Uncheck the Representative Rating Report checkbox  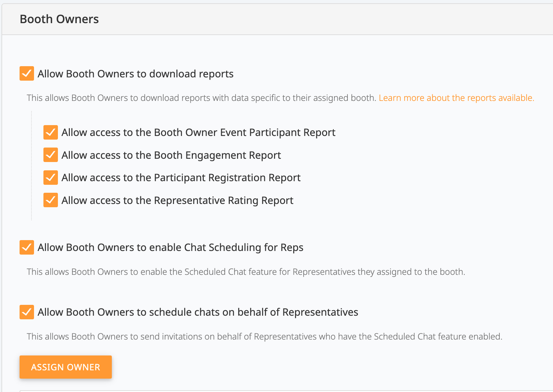pos(51,200)
